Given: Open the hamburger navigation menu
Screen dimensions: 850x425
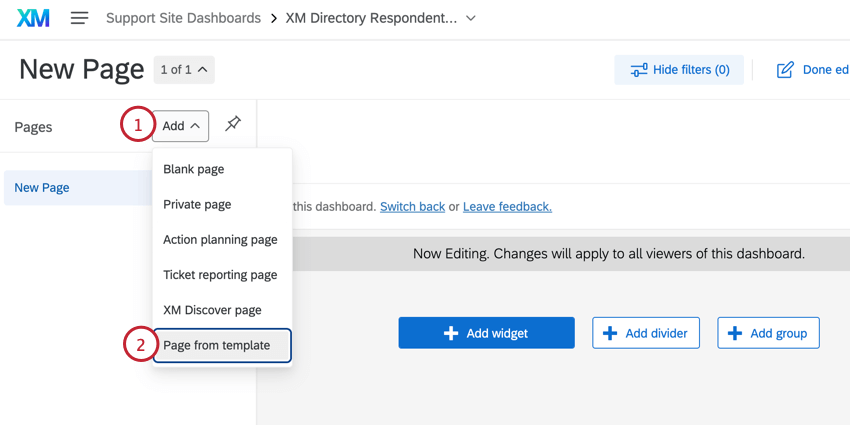Looking at the screenshot, I should pos(80,18).
